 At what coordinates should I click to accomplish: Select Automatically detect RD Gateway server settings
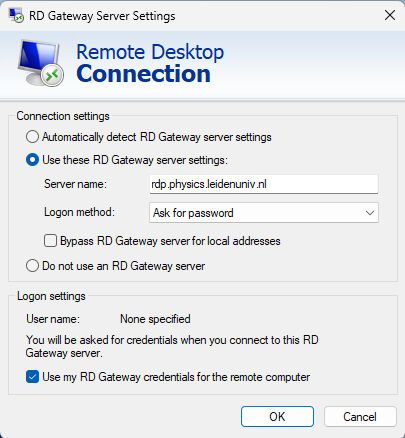tap(32, 137)
